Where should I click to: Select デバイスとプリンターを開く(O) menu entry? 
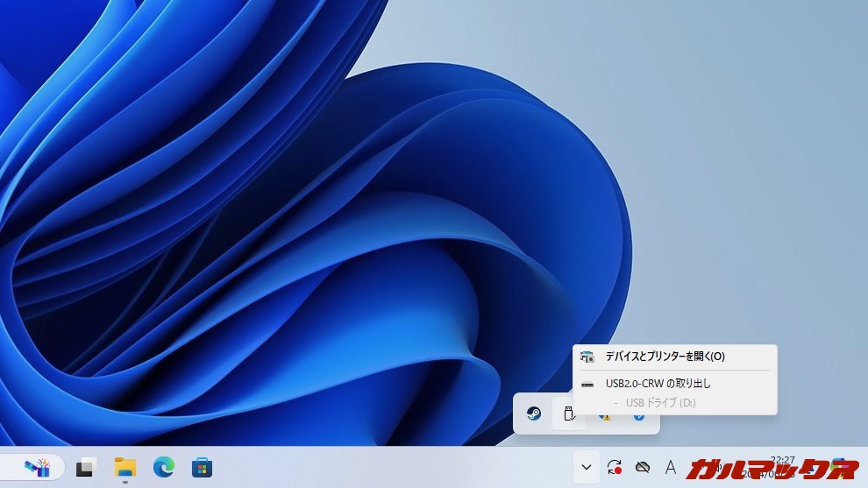pos(665,357)
